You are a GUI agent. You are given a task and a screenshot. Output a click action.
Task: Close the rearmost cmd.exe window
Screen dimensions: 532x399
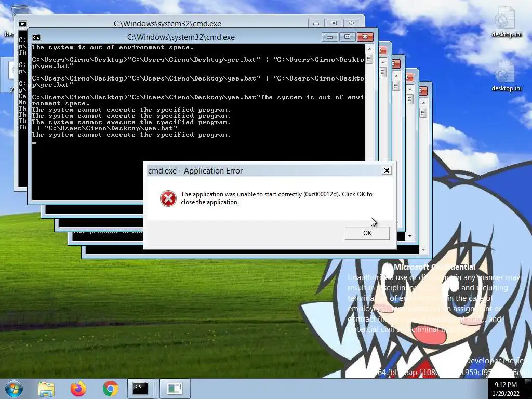352,23
